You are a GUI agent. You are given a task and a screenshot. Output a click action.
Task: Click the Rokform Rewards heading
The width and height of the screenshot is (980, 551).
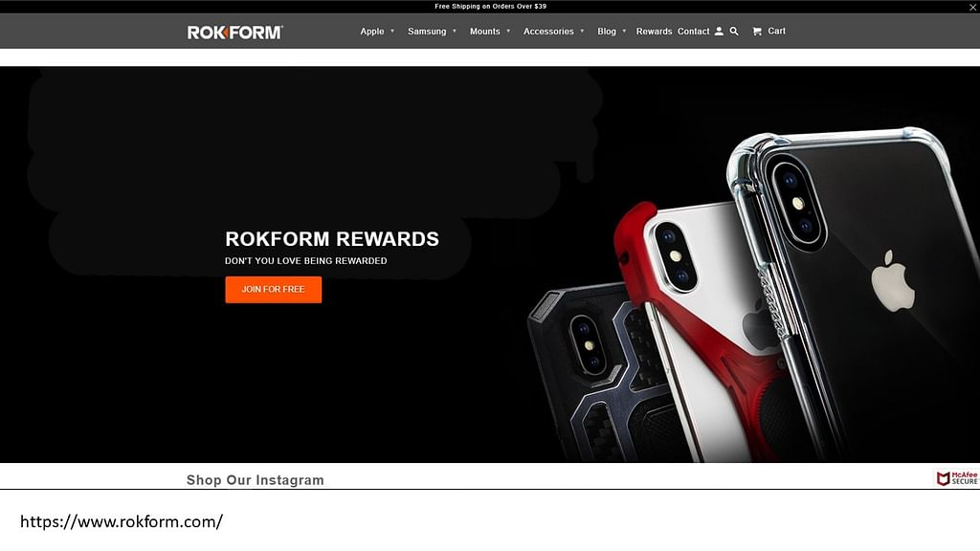(x=332, y=238)
